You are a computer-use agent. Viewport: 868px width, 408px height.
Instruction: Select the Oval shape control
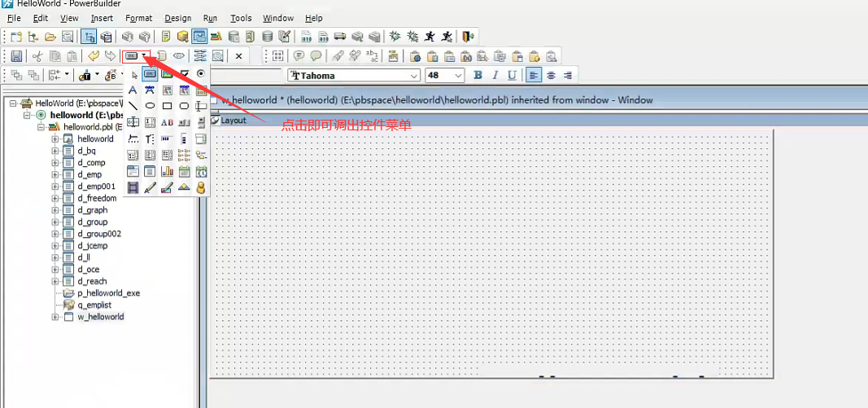point(150,105)
